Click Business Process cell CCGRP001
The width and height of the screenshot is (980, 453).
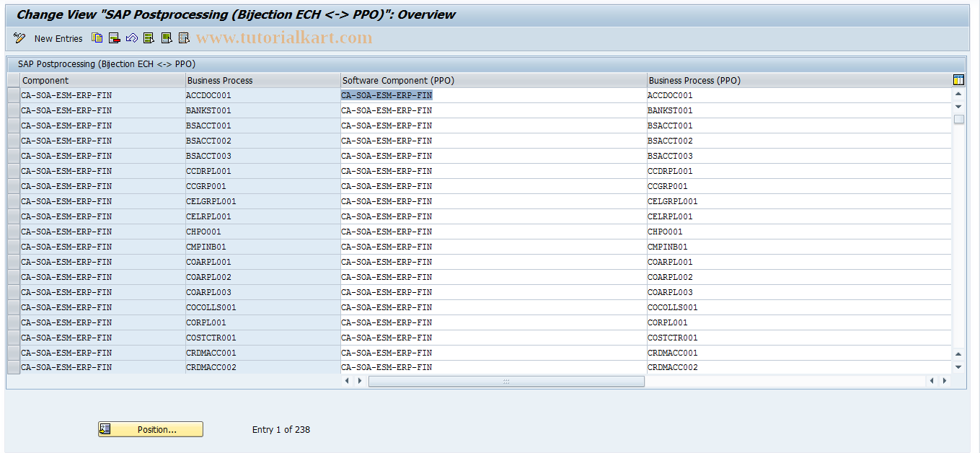click(263, 186)
